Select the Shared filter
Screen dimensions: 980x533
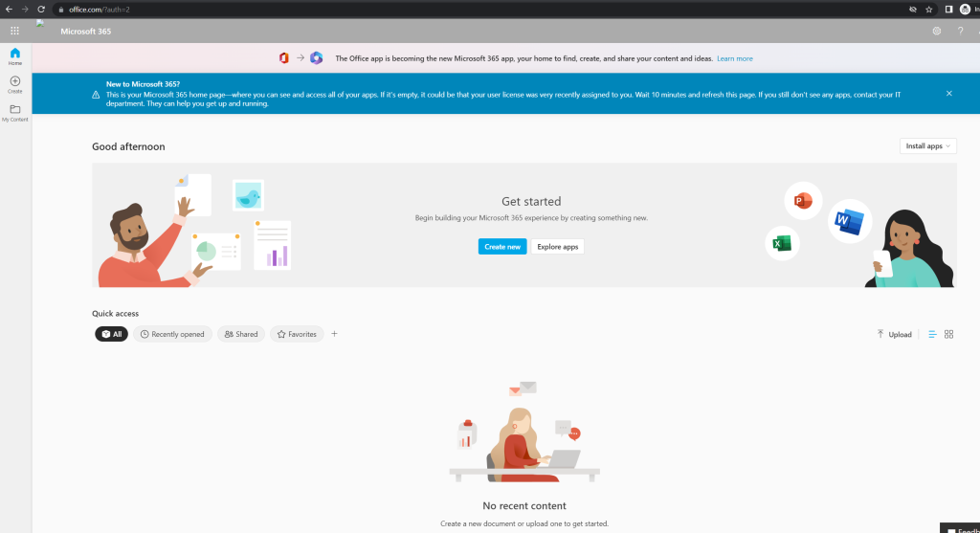[241, 334]
